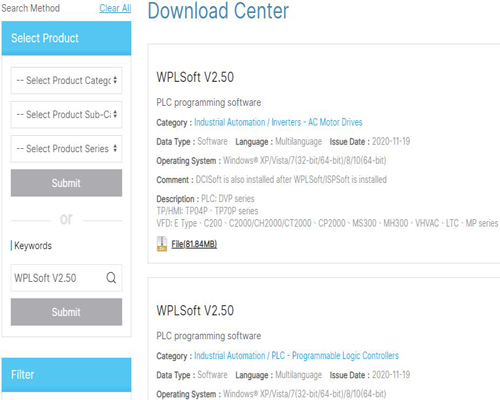
Task: Click the first WPLSoft V2.50 result title
Action: pyautogui.click(x=195, y=77)
